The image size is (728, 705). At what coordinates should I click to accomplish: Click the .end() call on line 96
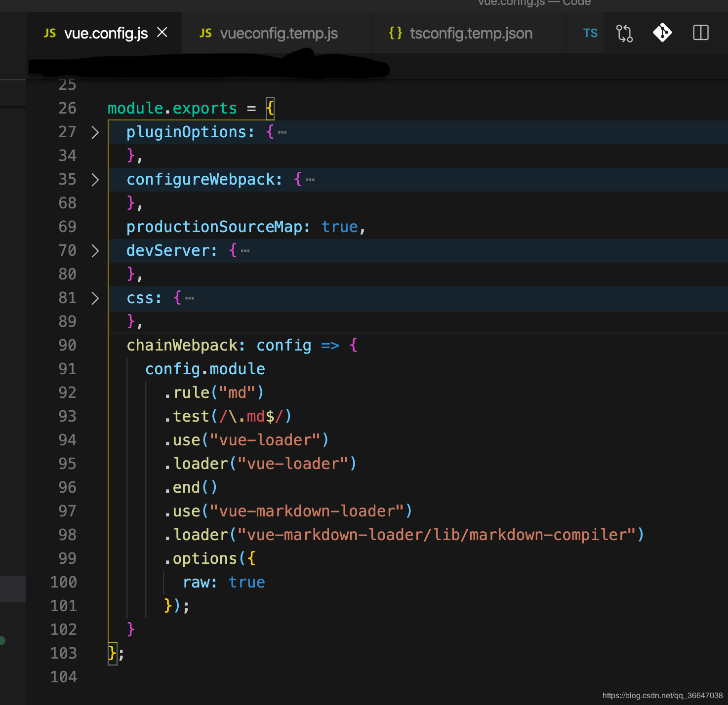click(x=191, y=487)
